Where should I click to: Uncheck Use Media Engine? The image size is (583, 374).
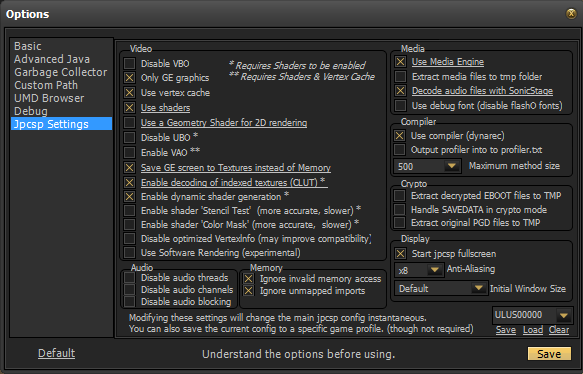[400, 62]
